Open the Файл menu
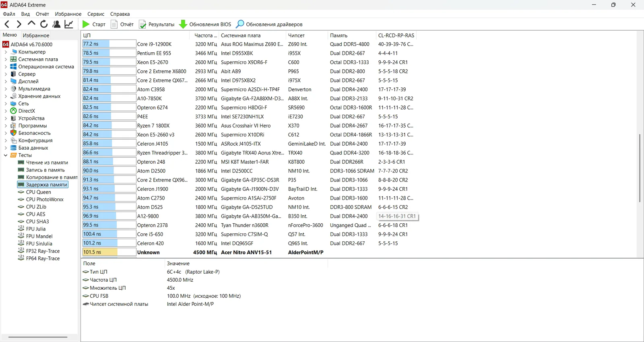The image size is (644, 342). point(9,14)
